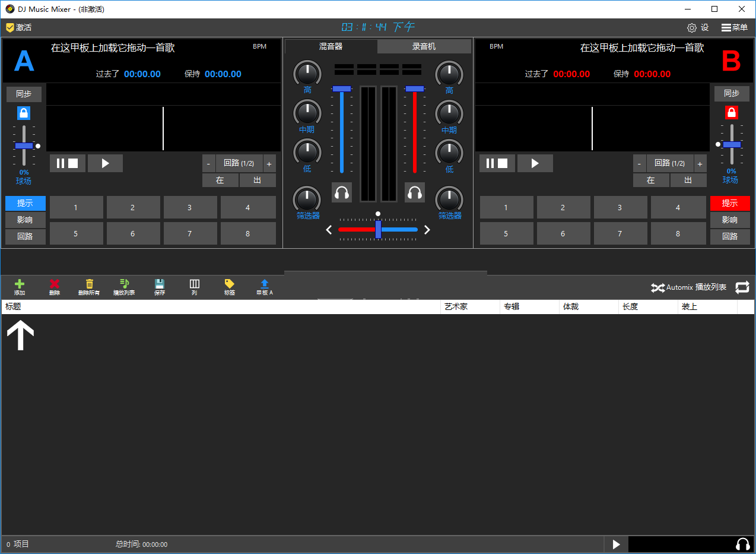Click Deck A 同步 sync button

point(24,94)
